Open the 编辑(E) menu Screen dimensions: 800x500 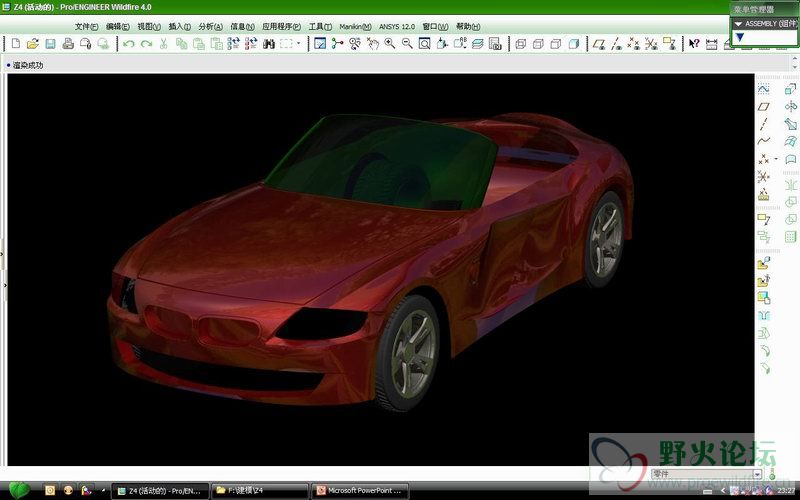117,27
